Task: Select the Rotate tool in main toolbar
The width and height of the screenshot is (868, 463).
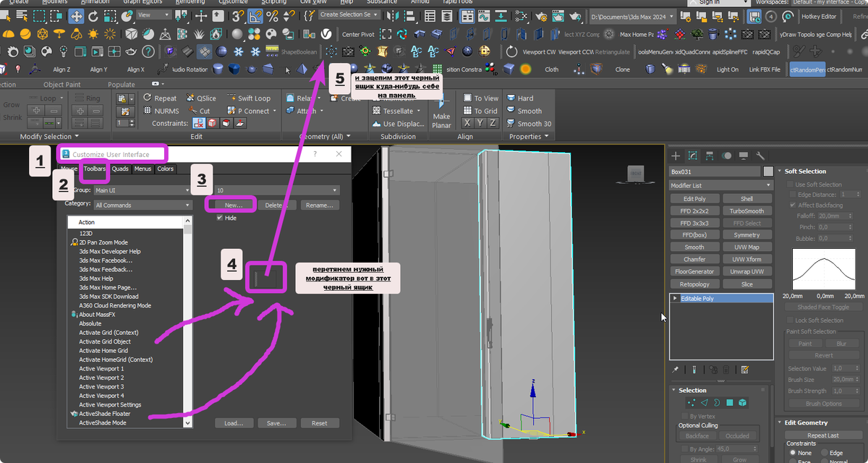Action: pyautogui.click(x=95, y=15)
